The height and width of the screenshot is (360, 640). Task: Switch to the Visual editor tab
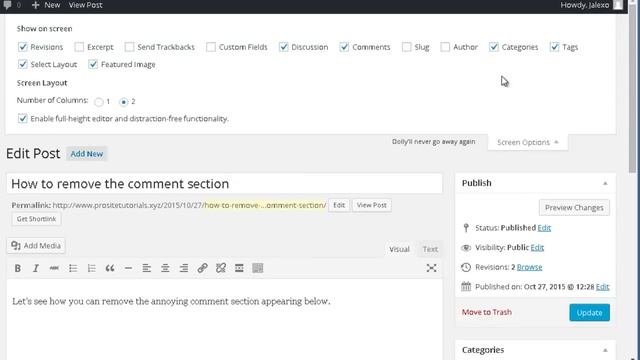pyautogui.click(x=399, y=249)
